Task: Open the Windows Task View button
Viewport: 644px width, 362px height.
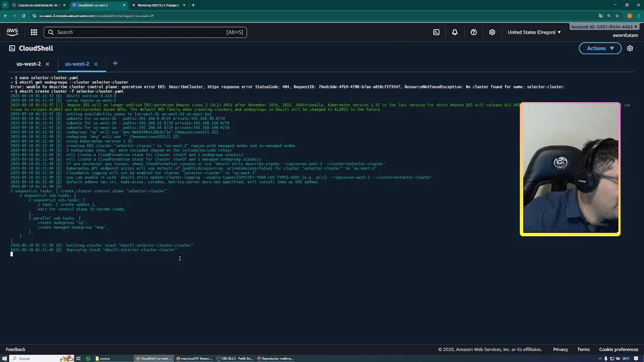Action: tap(78, 358)
